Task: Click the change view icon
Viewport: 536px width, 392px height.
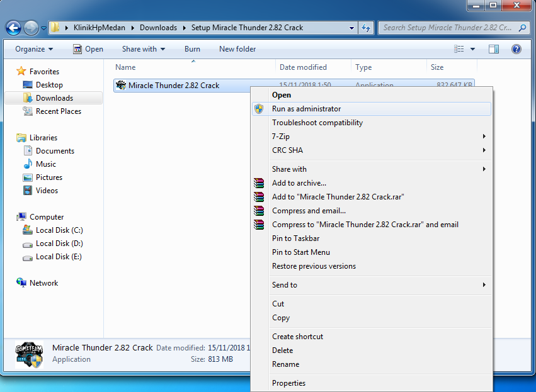Action: (459, 49)
